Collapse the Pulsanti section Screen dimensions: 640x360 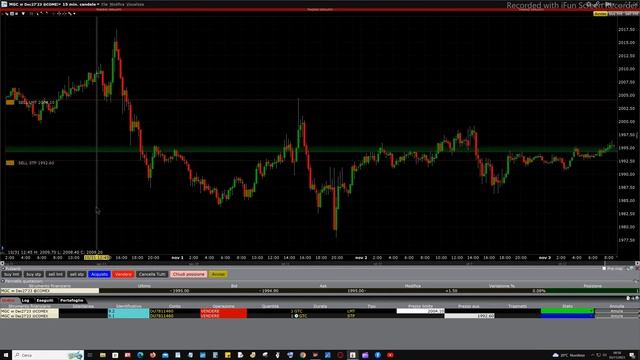[3, 269]
